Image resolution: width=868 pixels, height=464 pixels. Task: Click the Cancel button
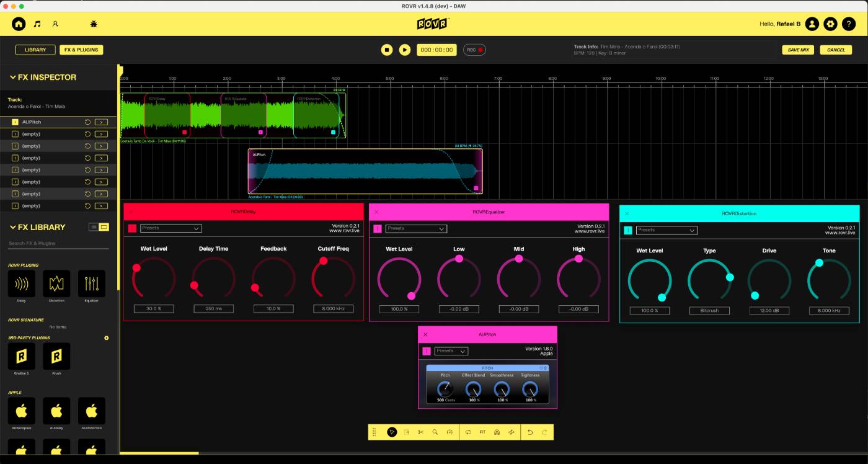(x=836, y=50)
